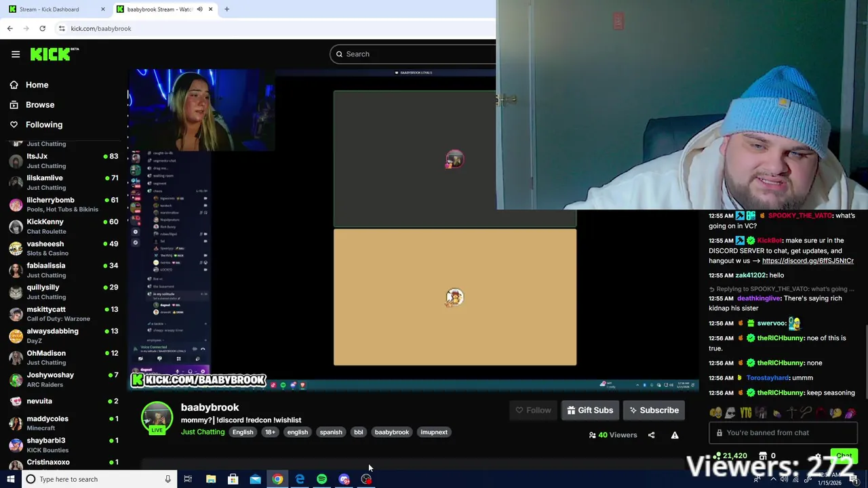868x488 pixels.
Task: Open File Explorer from taskbar
Action: pyautogui.click(x=211, y=479)
